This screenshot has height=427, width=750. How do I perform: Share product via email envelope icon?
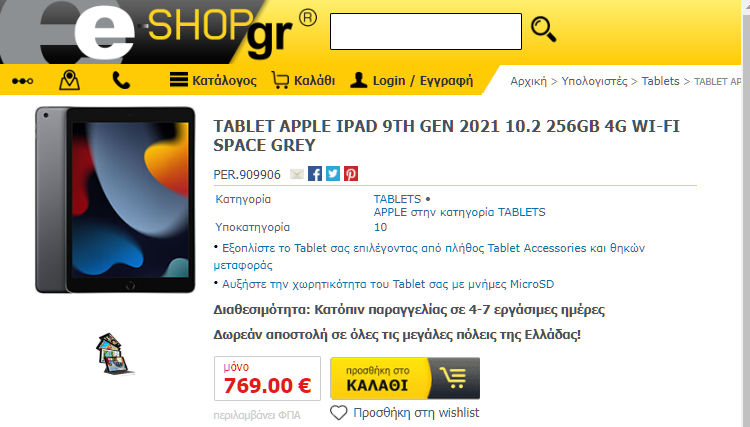pos(297,174)
